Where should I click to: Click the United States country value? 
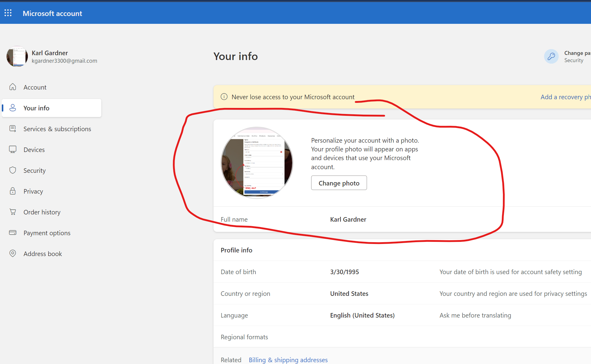point(349,293)
